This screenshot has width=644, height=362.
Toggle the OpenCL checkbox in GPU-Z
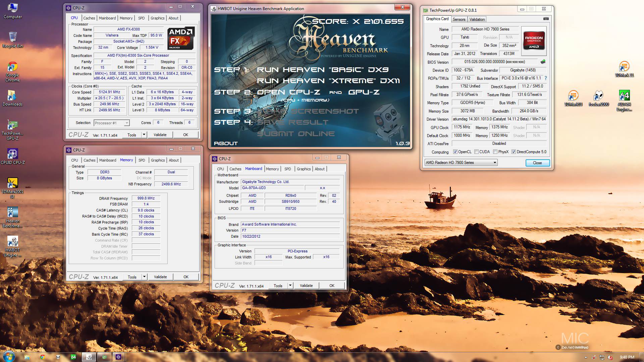click(455, 152)
